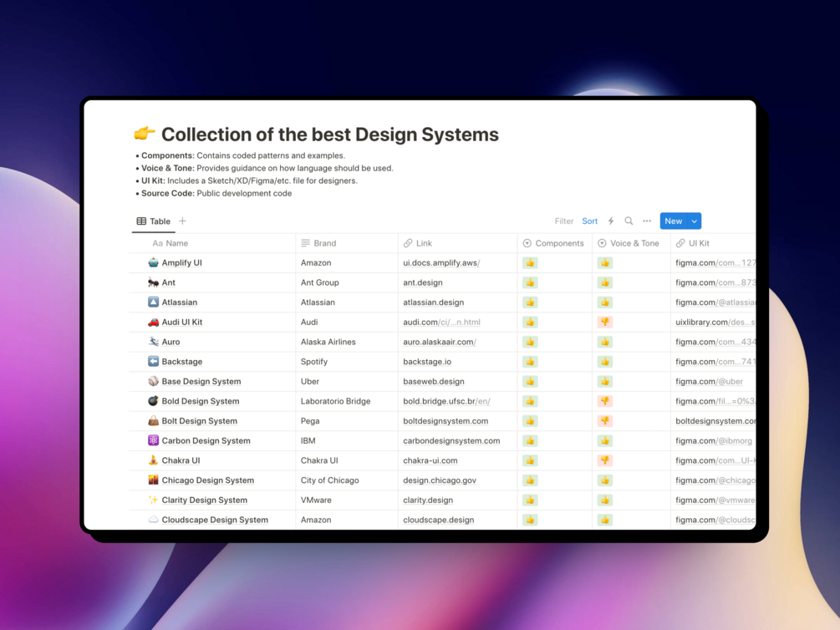840x630 pixels.
Task: Click Chakra UI Voice & Tone thumbs-down
Action: click(605, 460)
